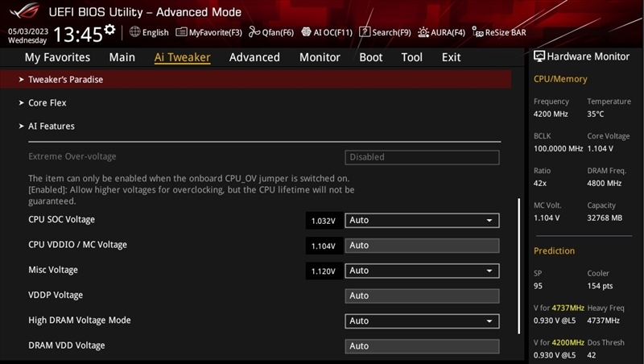Image resolution: width=644 pixels, height=364 pixels.
Task: Click the 1.120V Misc Voltage value
Action: [324, 271]
